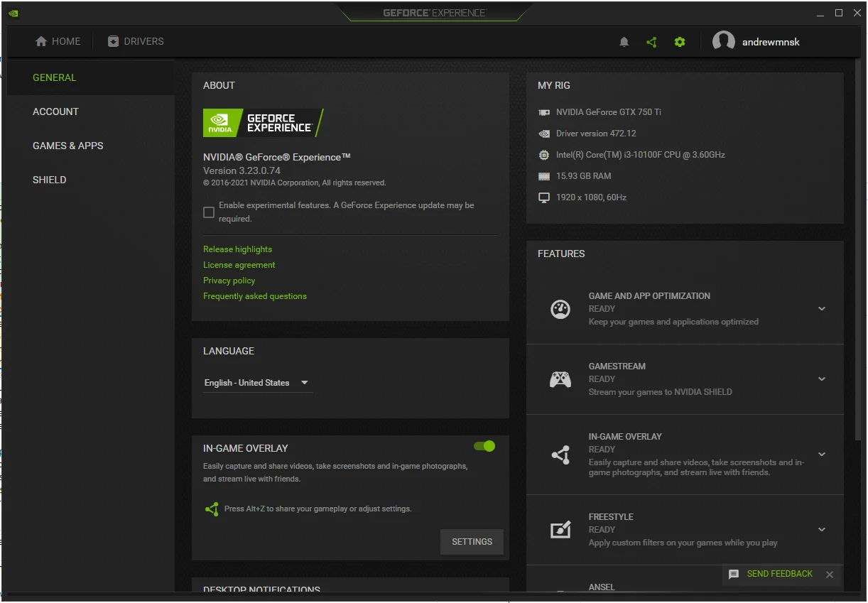This screenshot has height=603, width=868.
Task: Go to the Home tab
Action: click(58, 41)
